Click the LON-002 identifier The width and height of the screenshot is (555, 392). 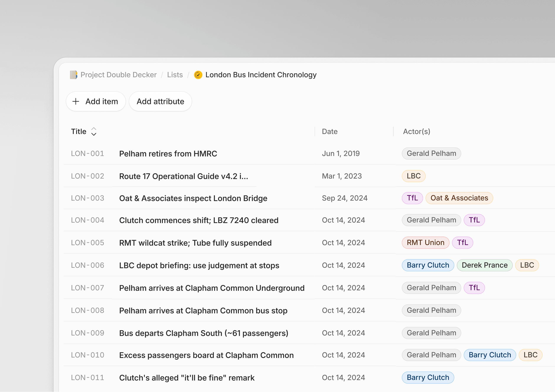88,176
